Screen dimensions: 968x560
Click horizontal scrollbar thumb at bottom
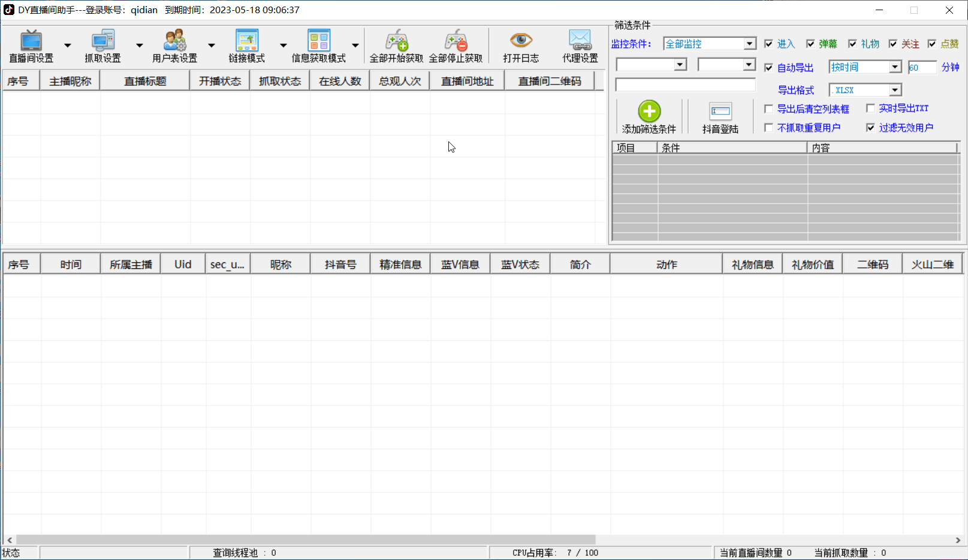tap(306, 540)
